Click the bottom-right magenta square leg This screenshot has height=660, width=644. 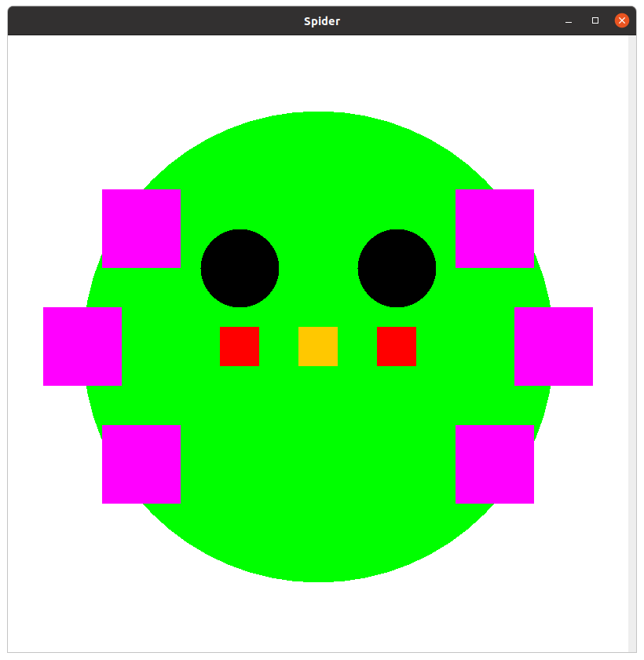[495, 464]
